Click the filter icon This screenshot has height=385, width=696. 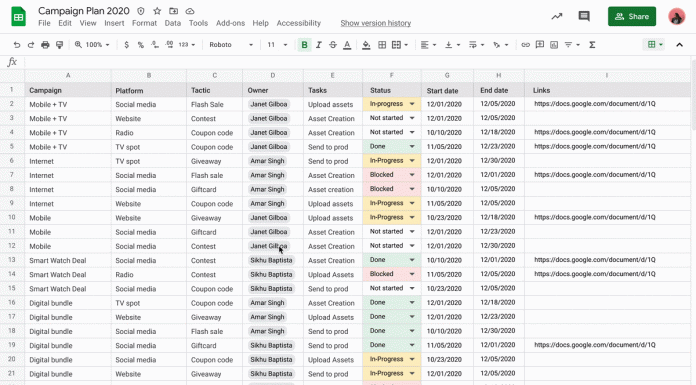point(568,45)
